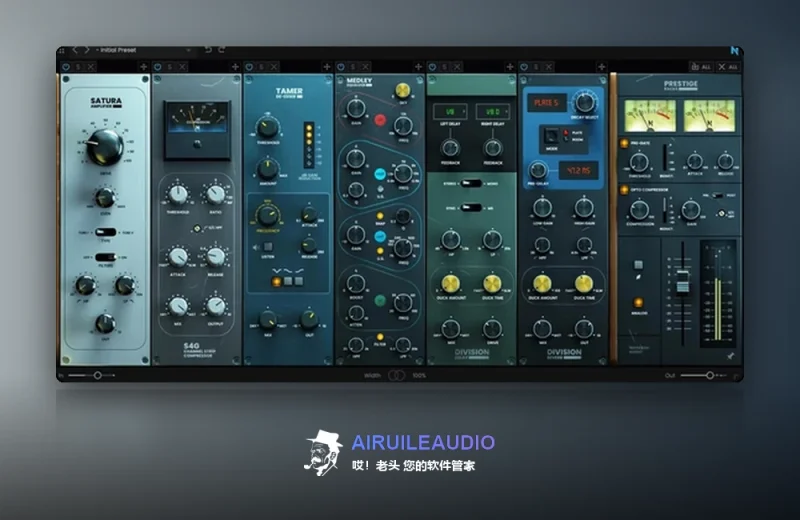Open the Right Delay time dropdown

(x=493, y=111)
